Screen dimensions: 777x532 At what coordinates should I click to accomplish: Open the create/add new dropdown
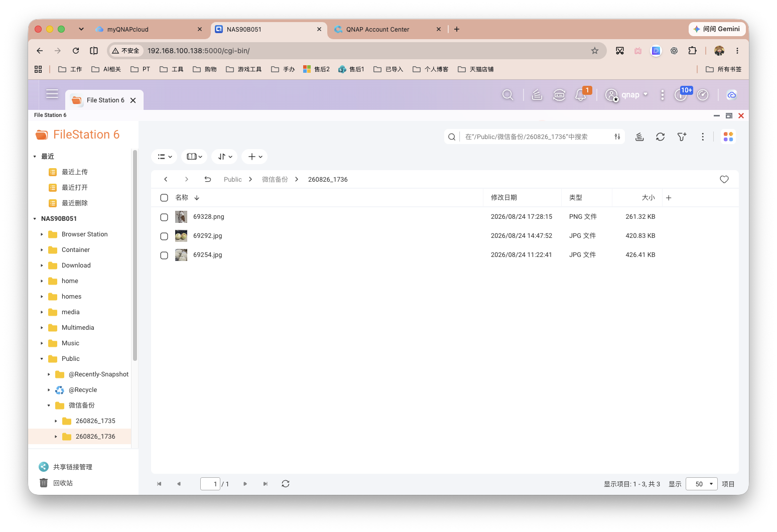254,157
